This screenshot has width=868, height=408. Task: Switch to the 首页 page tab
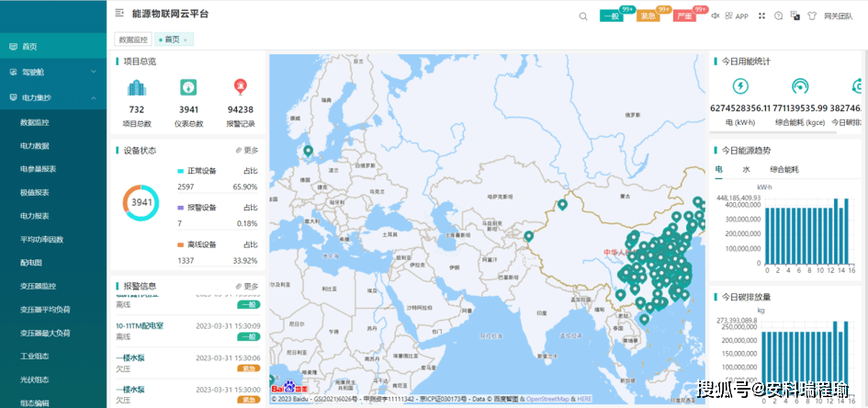point(172,40)
